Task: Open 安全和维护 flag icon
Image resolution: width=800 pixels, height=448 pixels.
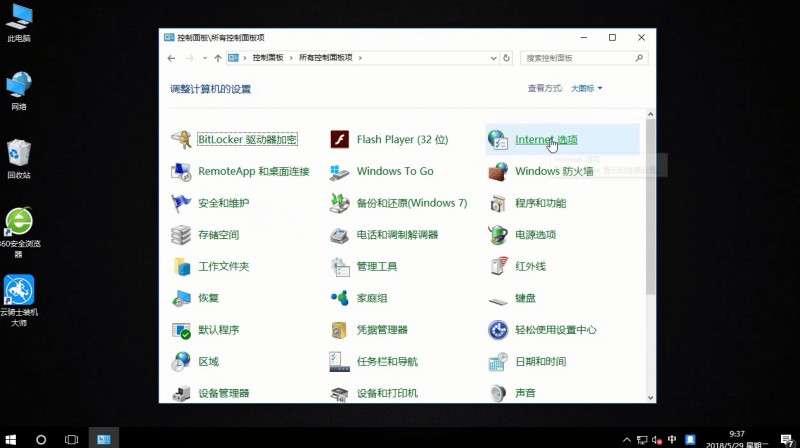Action: point(181,203)
